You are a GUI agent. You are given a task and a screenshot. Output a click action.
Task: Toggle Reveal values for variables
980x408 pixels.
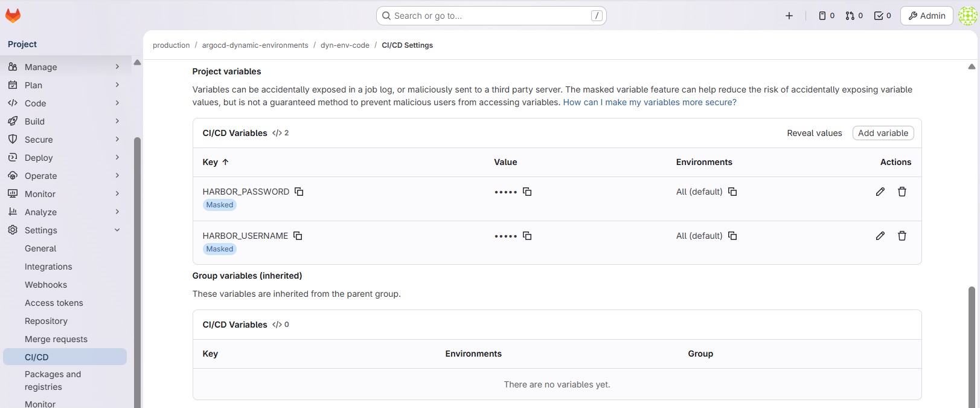pyautogui.click(x=814, y=133)
